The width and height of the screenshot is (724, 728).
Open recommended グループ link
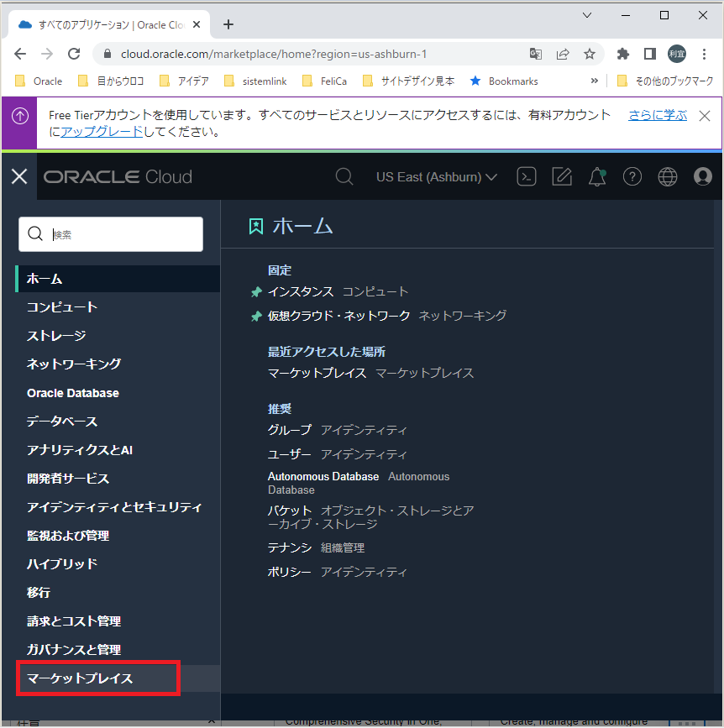click(x=289, y=430)
